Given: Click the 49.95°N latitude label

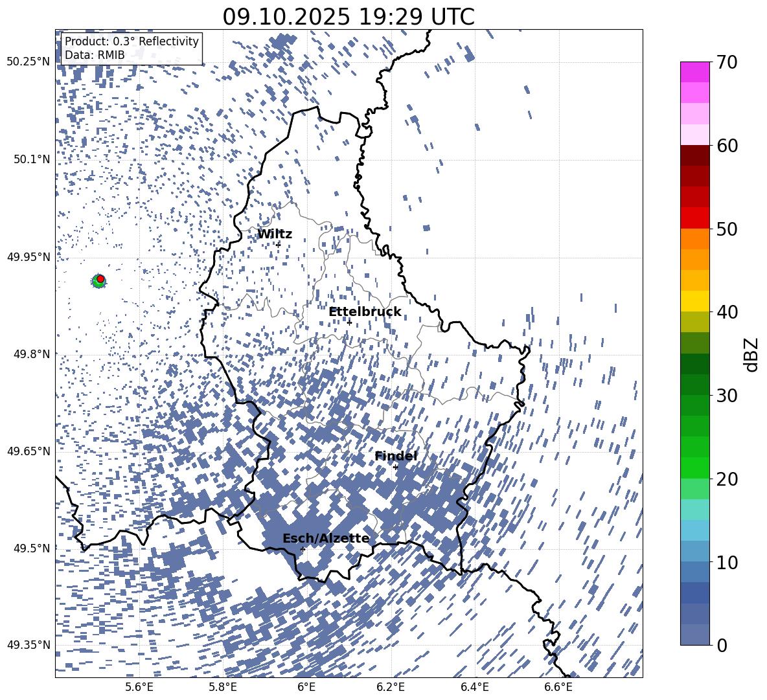Looking at the screenshot, I should (29, 256).
